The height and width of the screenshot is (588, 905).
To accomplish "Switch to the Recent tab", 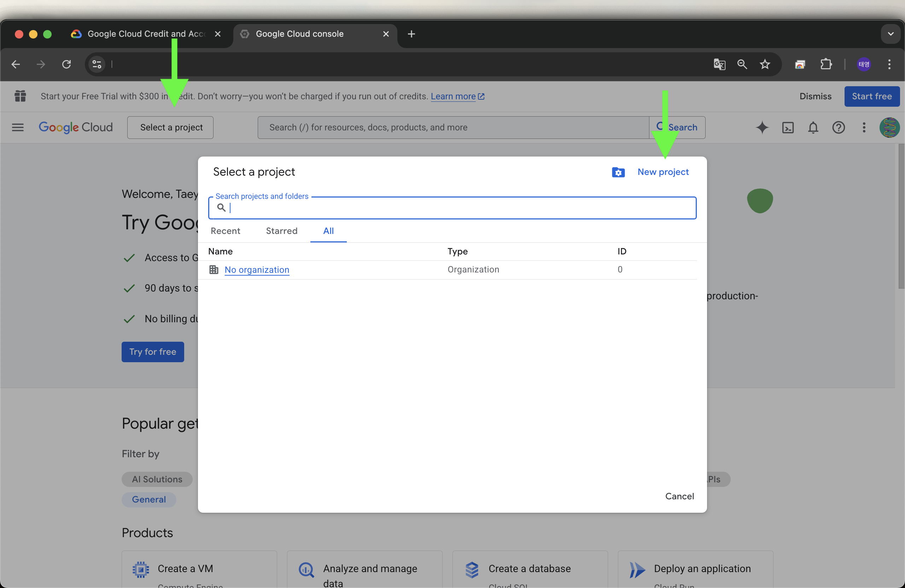I will click(x=225, y=231).
